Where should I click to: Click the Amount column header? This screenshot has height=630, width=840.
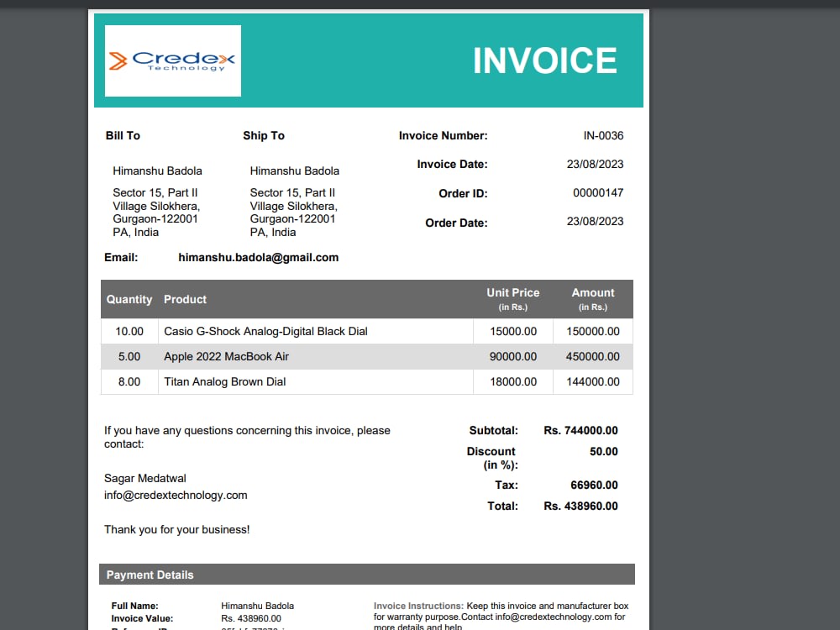(x=592, y=299)
